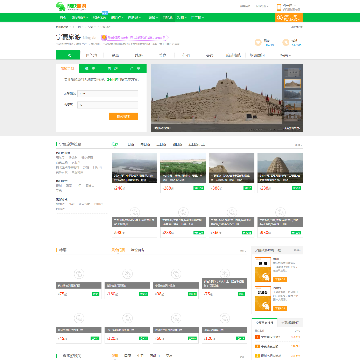Click the green elephant site logo
The height and width of the screenshot is (360, 360).
tap(71, 6)
